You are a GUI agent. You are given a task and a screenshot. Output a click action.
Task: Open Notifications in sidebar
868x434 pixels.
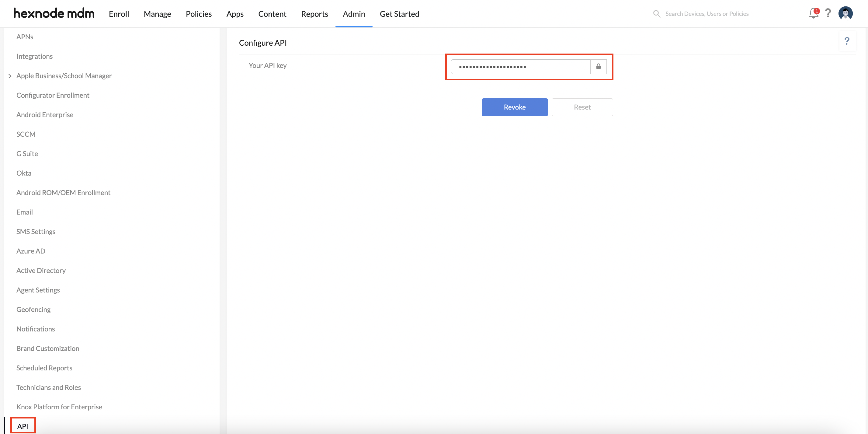coord(36,329)
